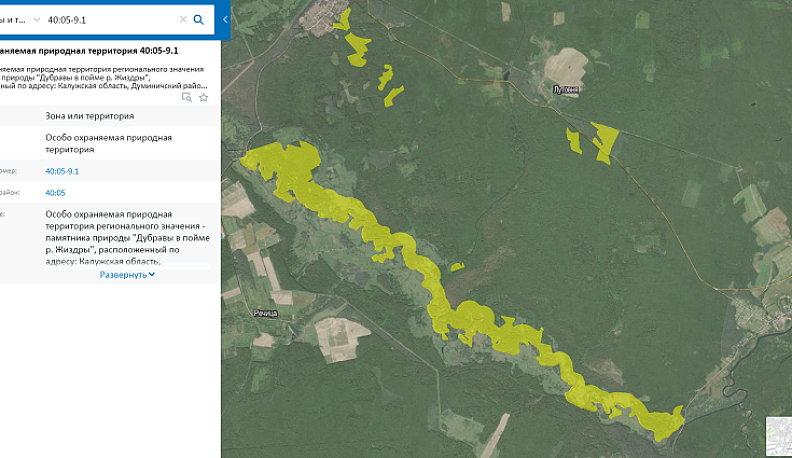Open the 40:05 district link
The height and width of the screenshot is (458, 792).
pyautogui.click(x=55, y=193)
